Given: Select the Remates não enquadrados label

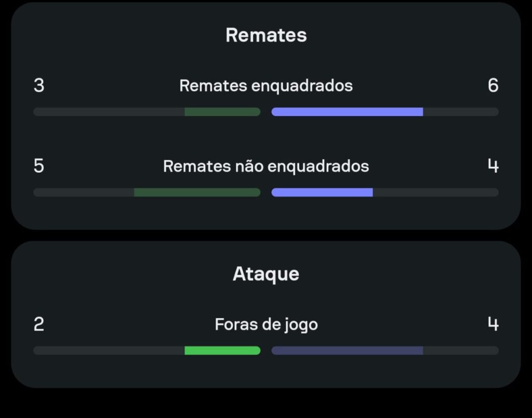Looking at the screenshot, I should [266, 166].
